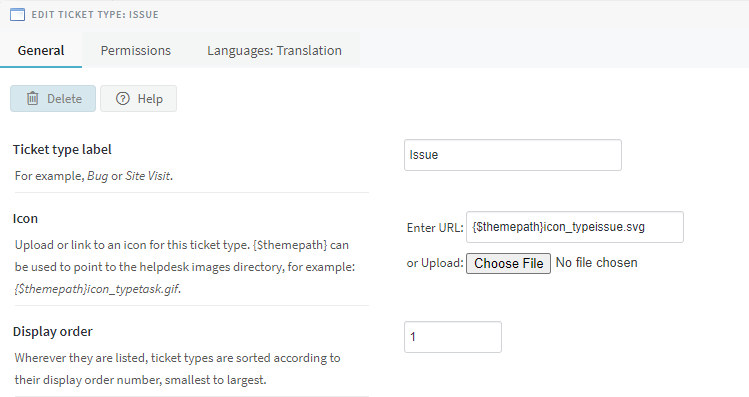
Task: Click the '{$themepath}icon_typetask.gif' example text
Action: point(97,289)
